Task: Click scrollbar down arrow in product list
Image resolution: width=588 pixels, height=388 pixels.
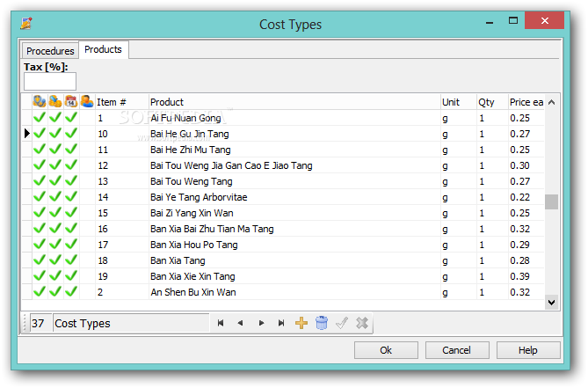Action: tap(552, 303)
